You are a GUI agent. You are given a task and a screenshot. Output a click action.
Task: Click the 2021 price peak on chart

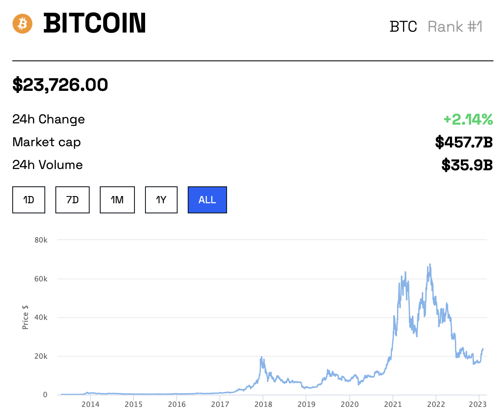tap(429, 264)
